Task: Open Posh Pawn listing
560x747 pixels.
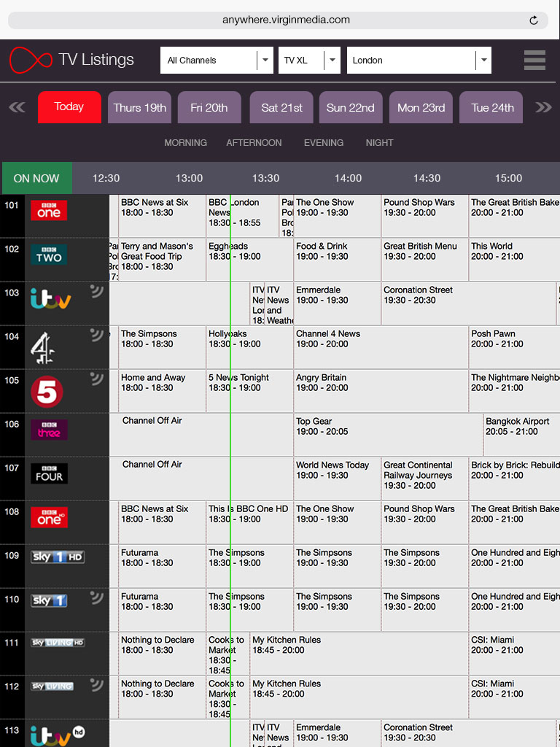Action: (514, 347)
